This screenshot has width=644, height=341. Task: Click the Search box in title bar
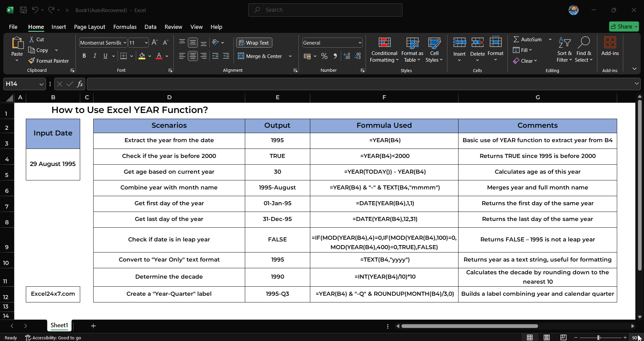(x=325, y=10)
